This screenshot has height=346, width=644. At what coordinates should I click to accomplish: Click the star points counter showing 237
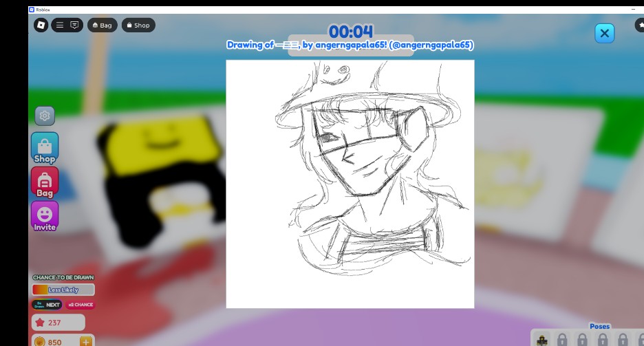58,323
